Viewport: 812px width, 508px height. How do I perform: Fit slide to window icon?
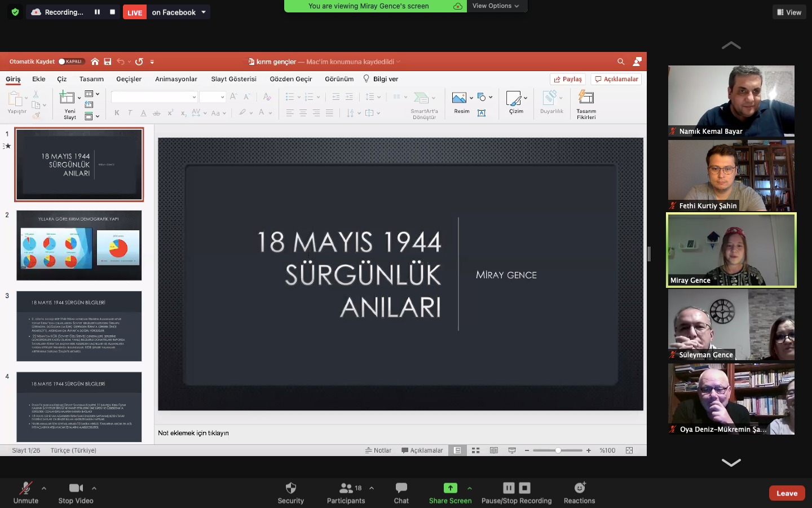629,450
